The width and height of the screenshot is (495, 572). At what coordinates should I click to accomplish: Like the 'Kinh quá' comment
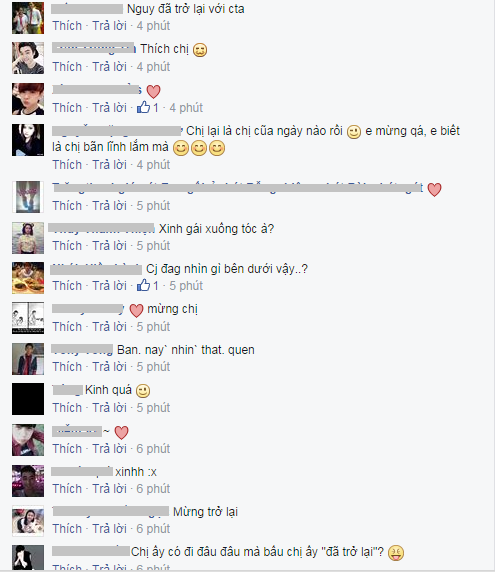click(x=67, y=407)
